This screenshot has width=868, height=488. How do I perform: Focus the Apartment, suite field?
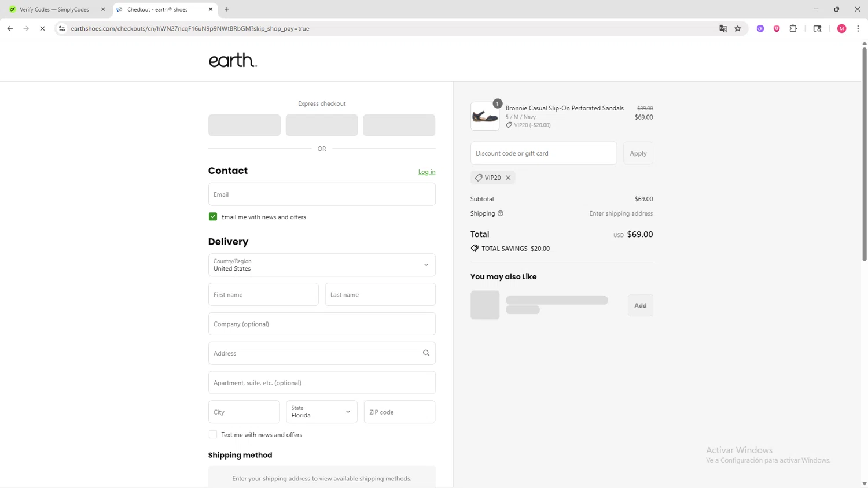point(322,383)
